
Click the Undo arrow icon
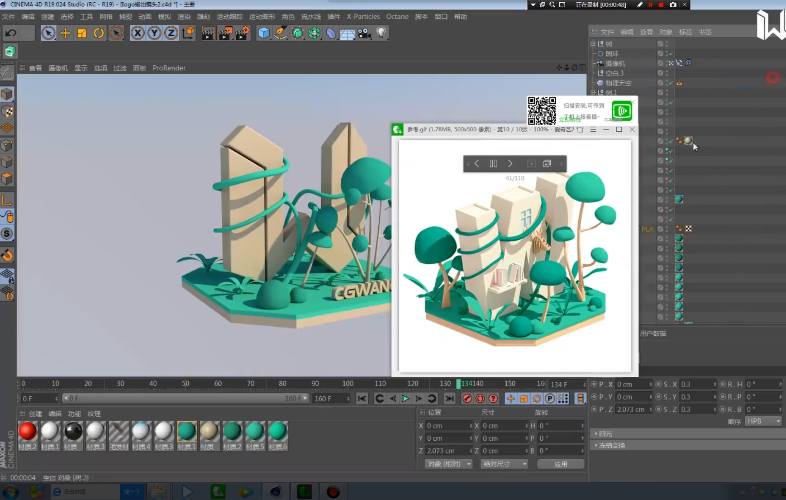[x=11, y=33]
